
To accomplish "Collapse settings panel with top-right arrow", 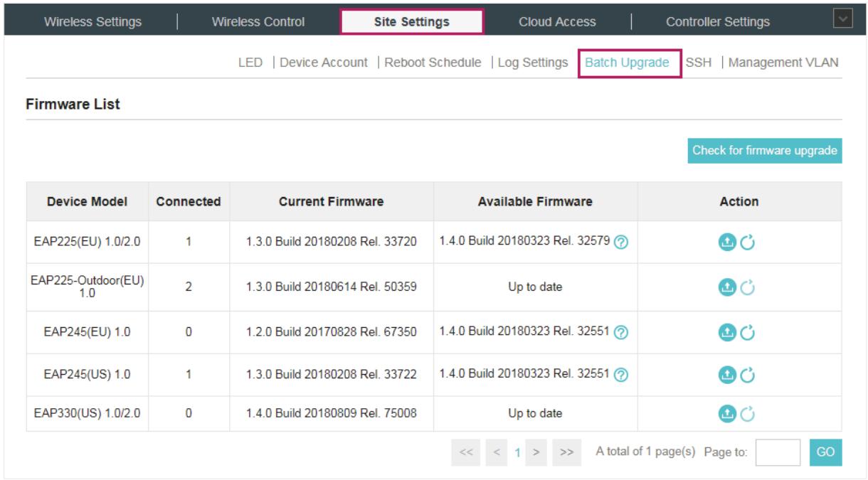I will click(842, 18).
